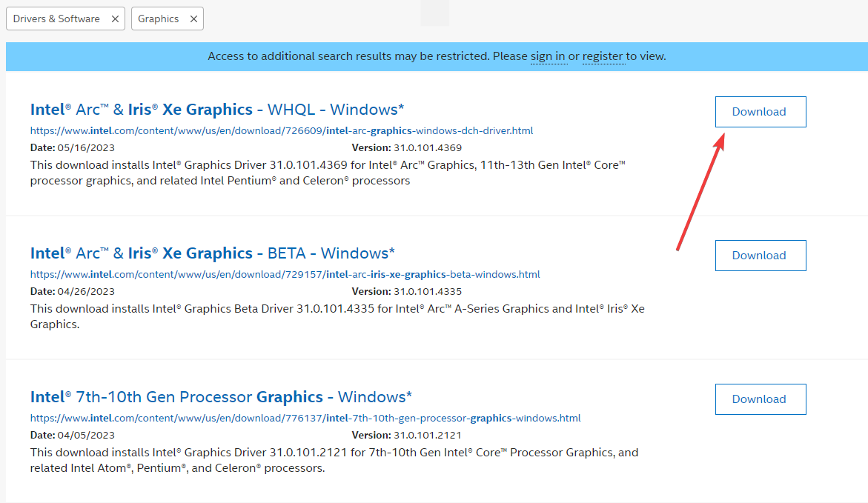
Task: Open the 7th-10th Gen Processor Graphics driver page
Action: pyautogui.click(x=220, y=396)
